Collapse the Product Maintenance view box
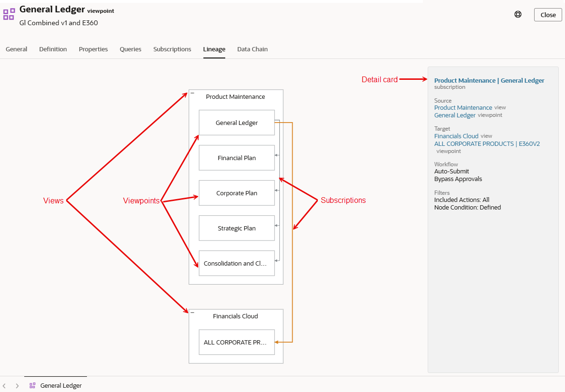The image size is (565, 392). 192,93
